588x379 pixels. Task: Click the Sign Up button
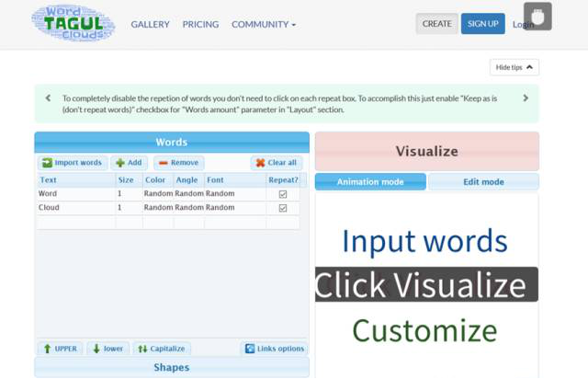(x=482, y=24)
